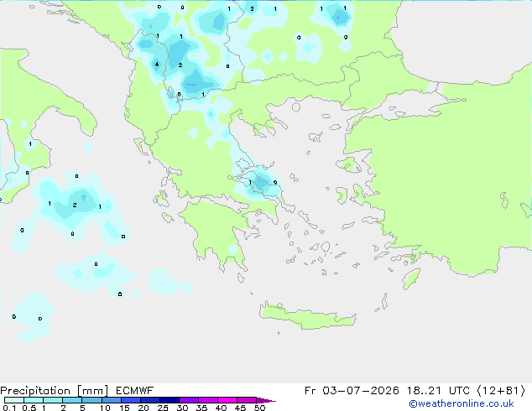Image resolution: width=532 pixels, height=411 pixels.
Task: Click the legend tick label '50'
Action: click(259, 408)
